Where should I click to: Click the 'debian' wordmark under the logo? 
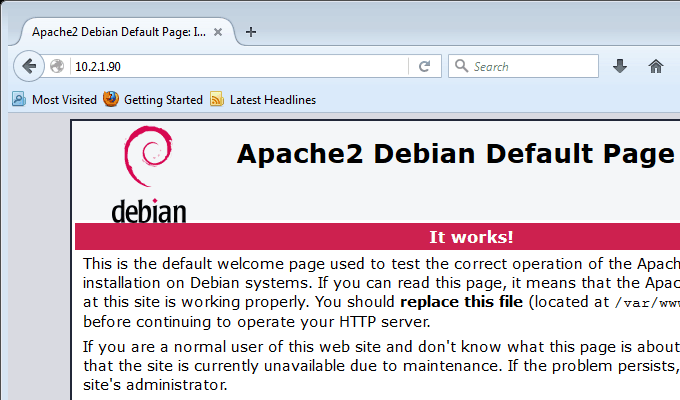coord(149,211)
